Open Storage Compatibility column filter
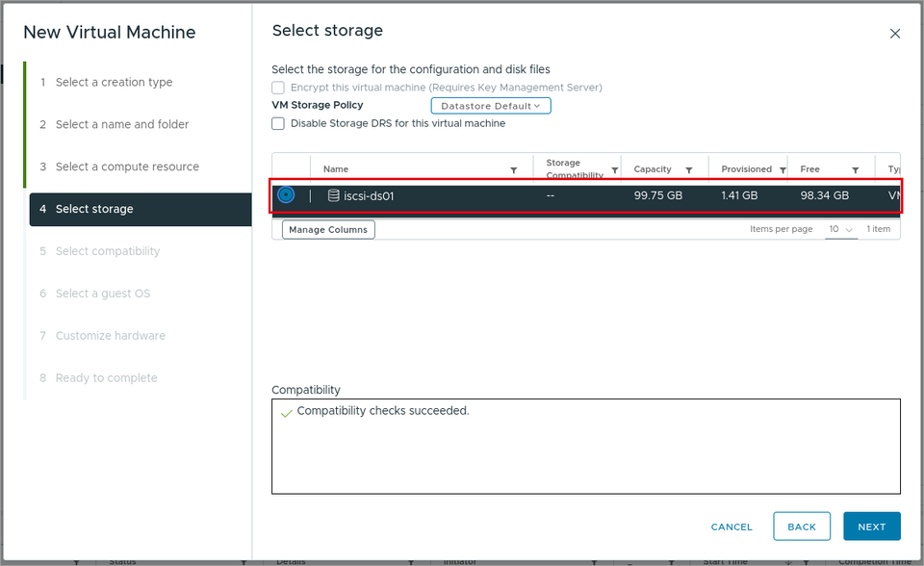924x566 pixels. click(x=615, y=169)
